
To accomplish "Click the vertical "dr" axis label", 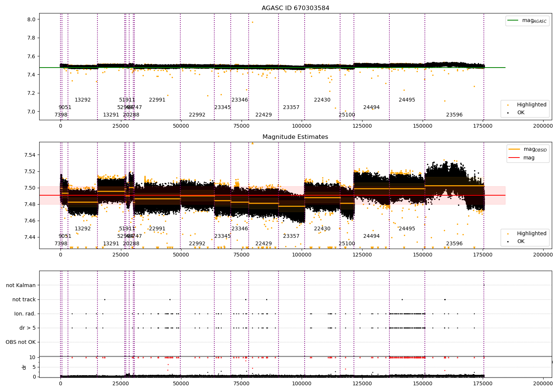I will coord(24,367).
